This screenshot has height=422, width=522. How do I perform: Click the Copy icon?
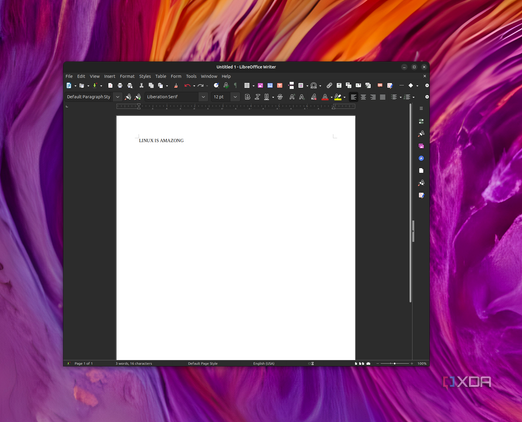[x=151, y=86]
